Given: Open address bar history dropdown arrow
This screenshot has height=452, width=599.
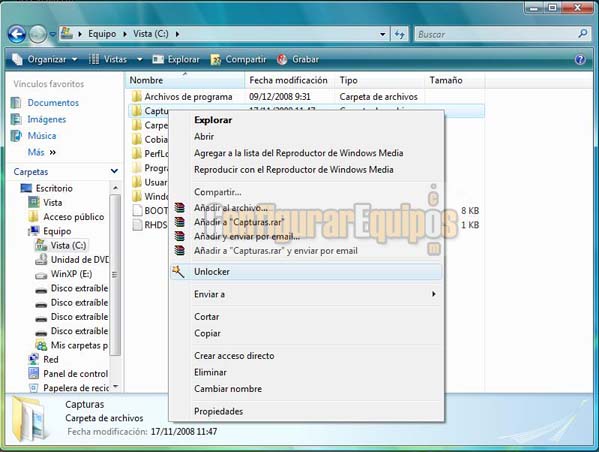Looking at the screenshot, I should pos(382,34).
